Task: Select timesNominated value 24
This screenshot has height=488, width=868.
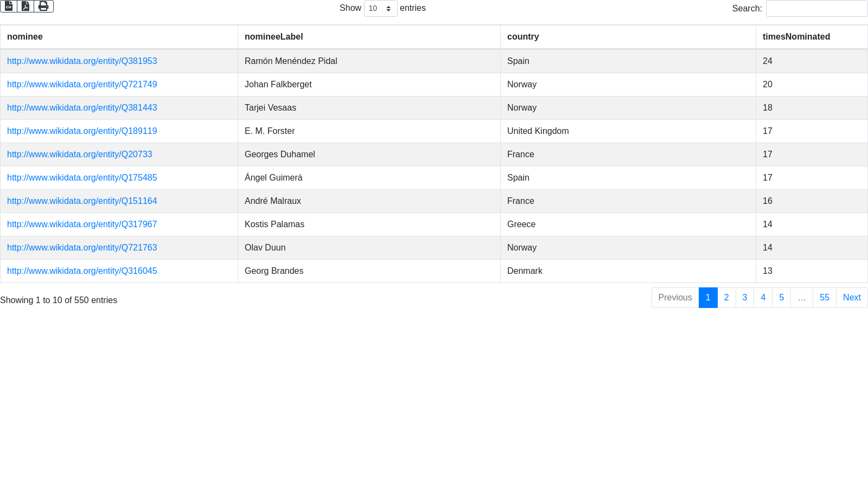Action: click(x=812, y=61)
